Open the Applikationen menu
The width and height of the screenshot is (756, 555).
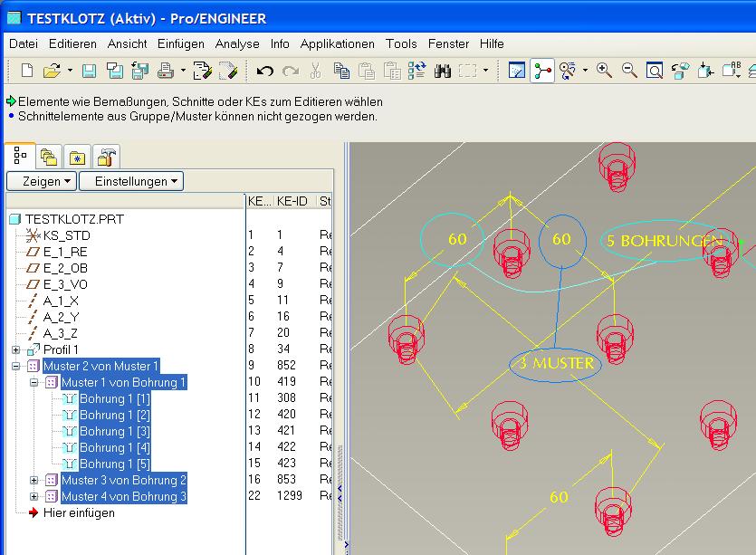click(337, 43)
